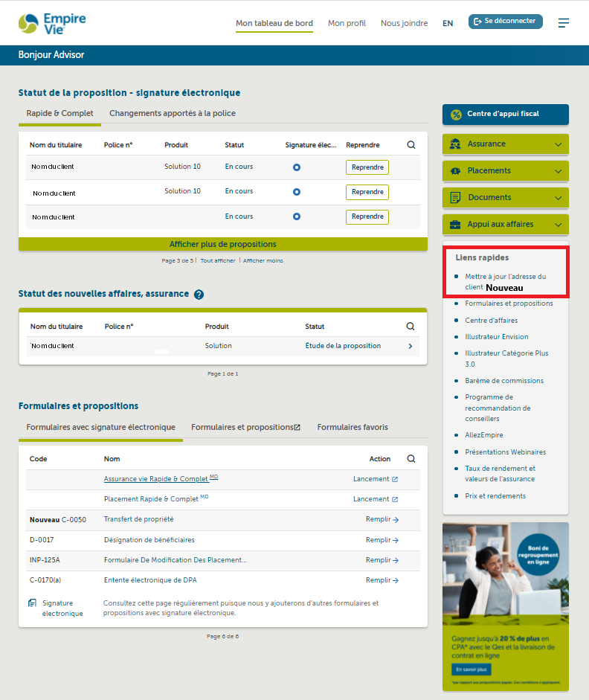Click the Appui aux affaires briefcase icon
Image resolution: width=589 pixels, height=700 pixels.
(x=455, y=225)
